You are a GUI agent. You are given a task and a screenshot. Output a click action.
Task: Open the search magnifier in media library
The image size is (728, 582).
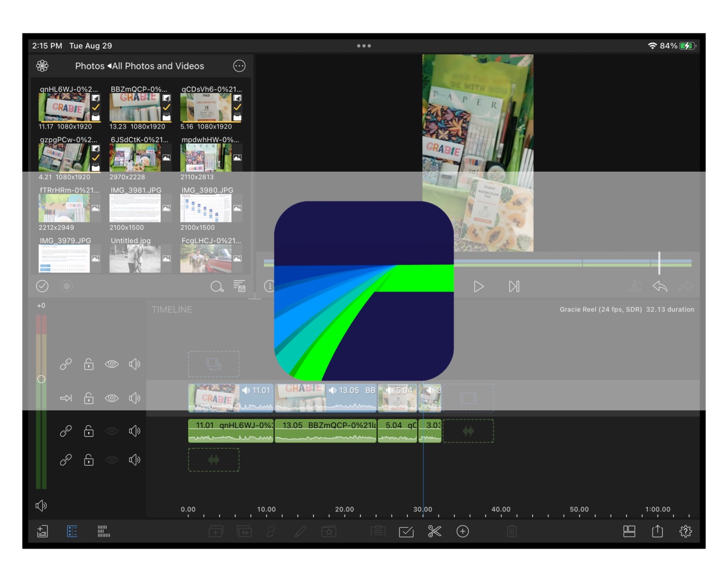pyautogui.click(x=216, y=286)
